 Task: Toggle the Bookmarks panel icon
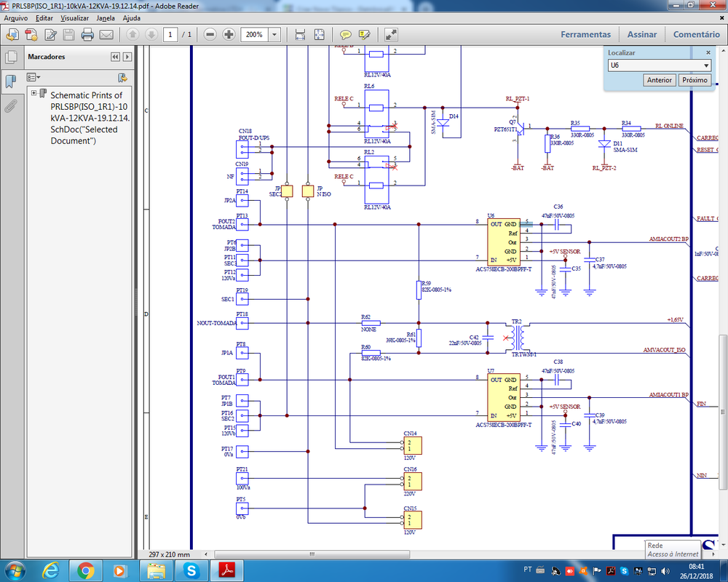11,81
